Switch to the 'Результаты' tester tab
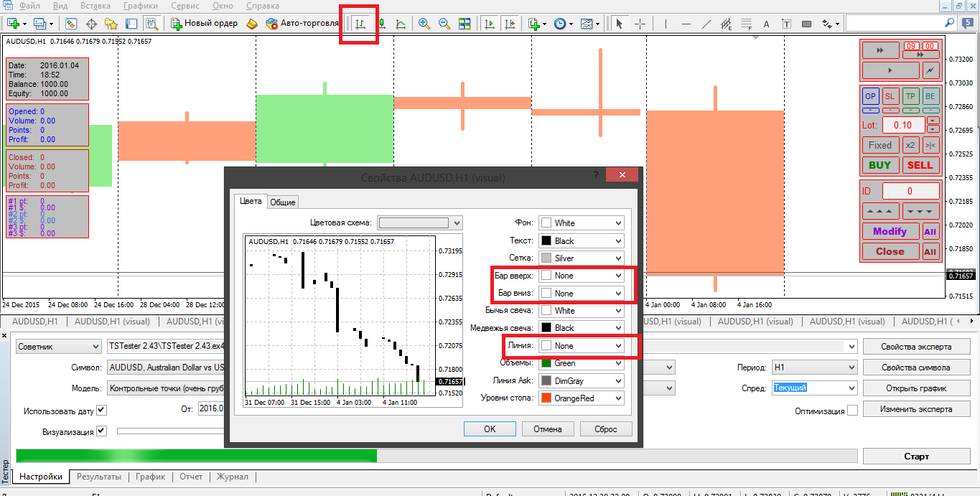This screenshot has width=980, height=496. [x=99, y=477]
